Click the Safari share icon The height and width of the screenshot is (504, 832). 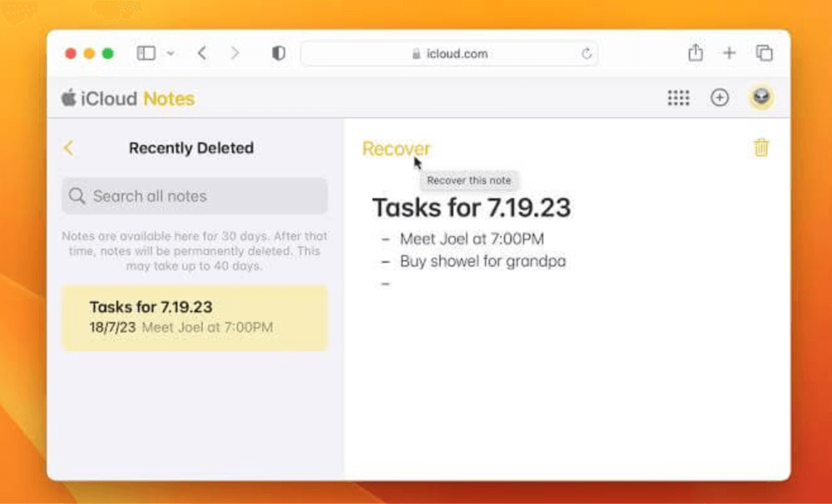(696, 53)
